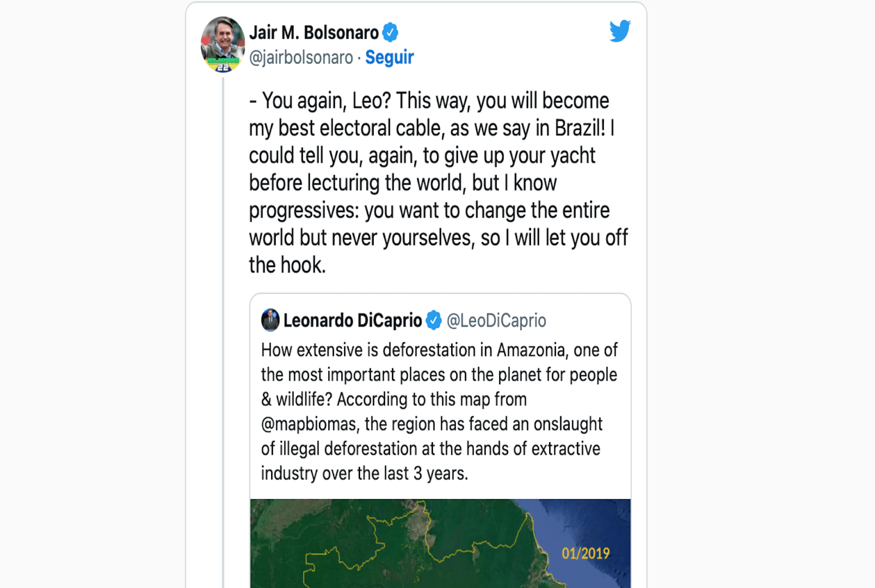The width and height of the screenshot is (875, 588).
Task: Click 'the hook.' ending Bolsonaro's tweet
Action: click(x=287, y=266)
